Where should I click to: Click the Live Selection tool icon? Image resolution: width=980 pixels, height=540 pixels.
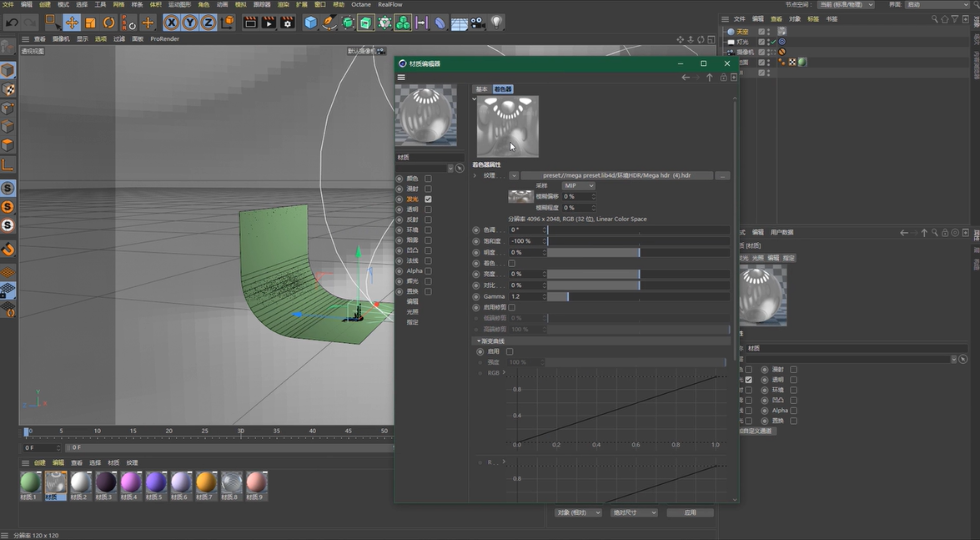point(53,23)
